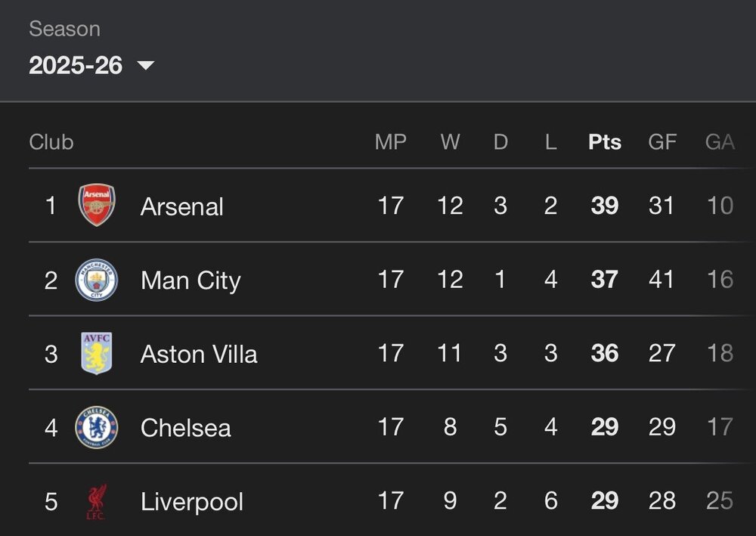Image resolution: width=756 pixels, height=536 pixels.
Task: Open the Arsenal team link
Action: coord(181,207)
